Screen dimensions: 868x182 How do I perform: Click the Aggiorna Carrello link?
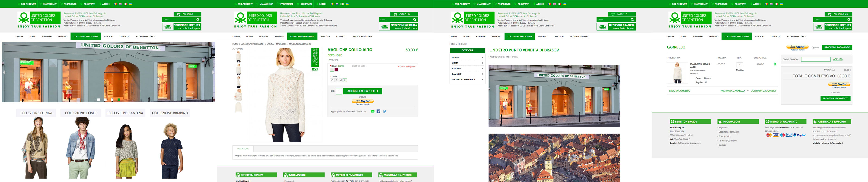click(x=733, y=91)
